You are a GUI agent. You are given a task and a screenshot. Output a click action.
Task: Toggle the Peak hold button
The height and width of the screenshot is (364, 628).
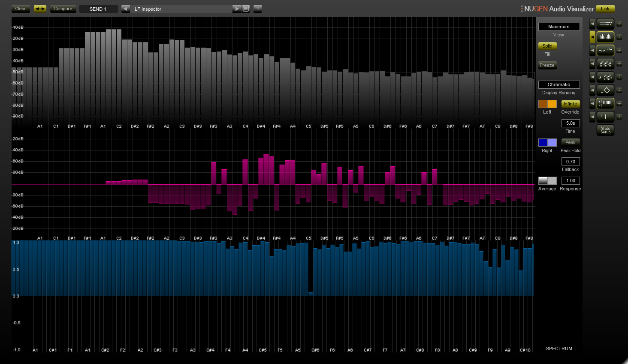click(x=570, y=142)
